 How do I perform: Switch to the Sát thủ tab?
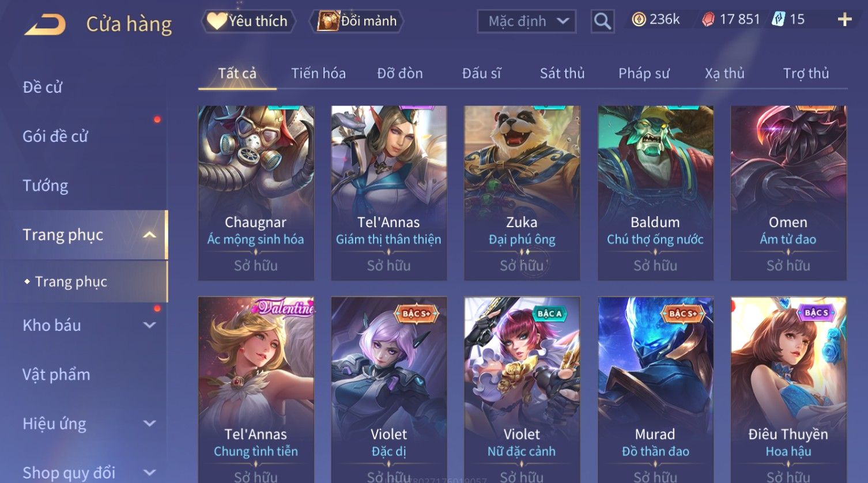(562, 73)
